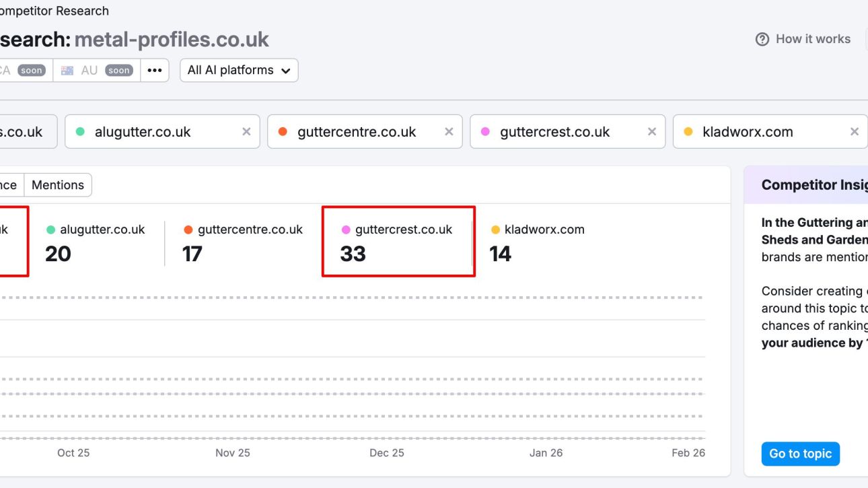This screenshot has height=488, width=868.
Task: Remove alugutter.co.uk competitor chip with X
Action: pos(246,132)
